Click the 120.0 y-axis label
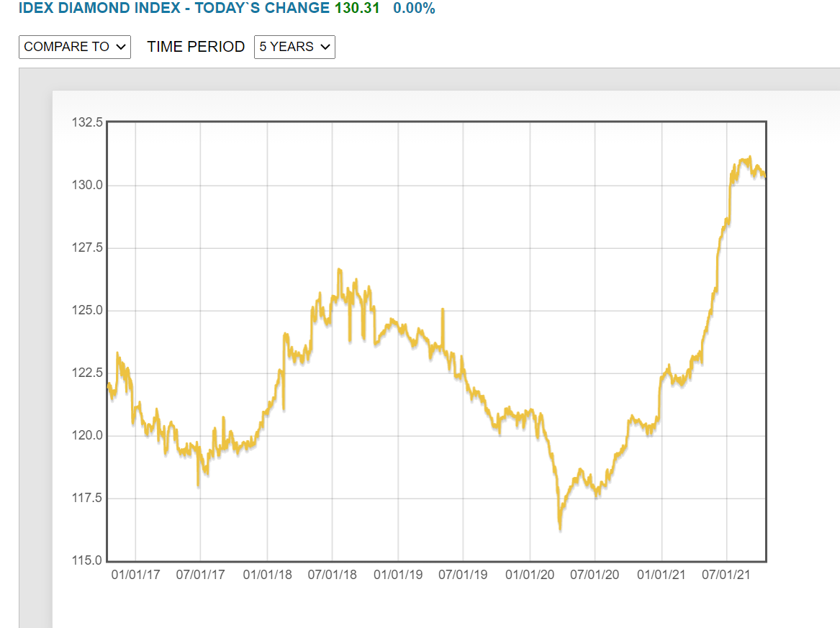The image size is (840, 628). pyautogui.click(x=87, y=436)
